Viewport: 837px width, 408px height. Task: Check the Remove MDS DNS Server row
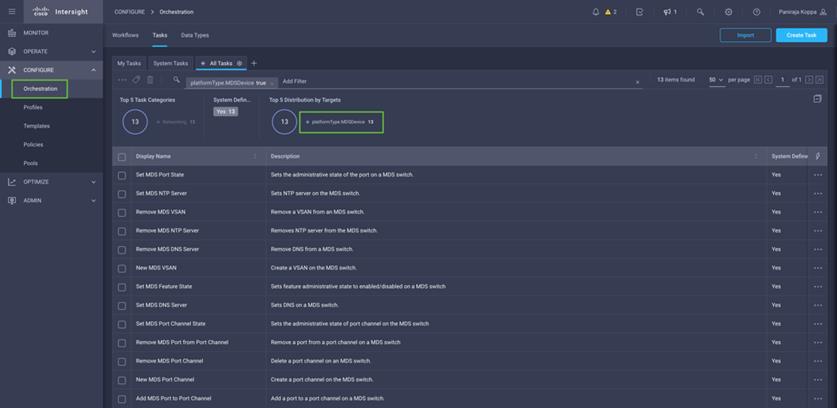(122, 250)
